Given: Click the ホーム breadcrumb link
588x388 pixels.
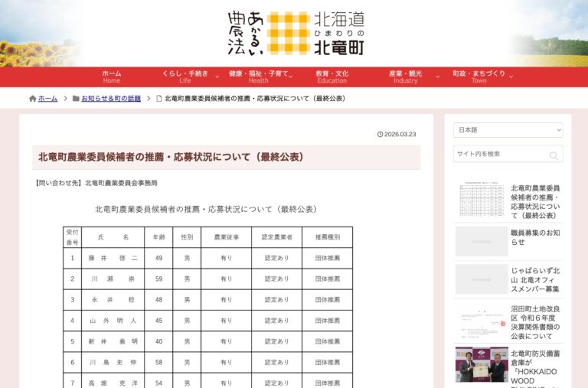Looking at the screenshot, I should click(47, 99).
